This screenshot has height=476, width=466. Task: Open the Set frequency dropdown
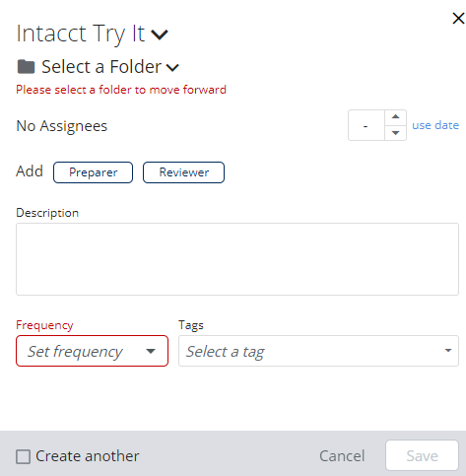tap(92, 351)
